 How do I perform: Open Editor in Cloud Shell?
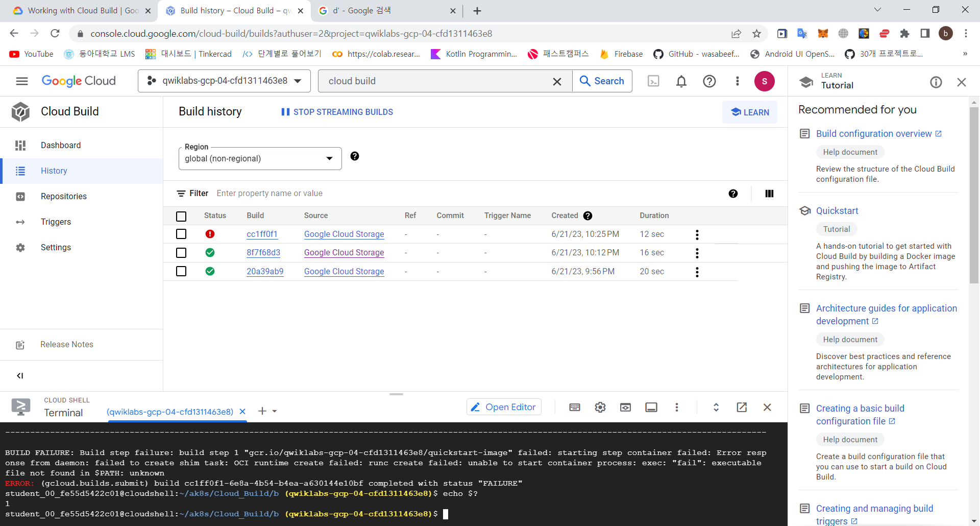click(x=504, y=407)
